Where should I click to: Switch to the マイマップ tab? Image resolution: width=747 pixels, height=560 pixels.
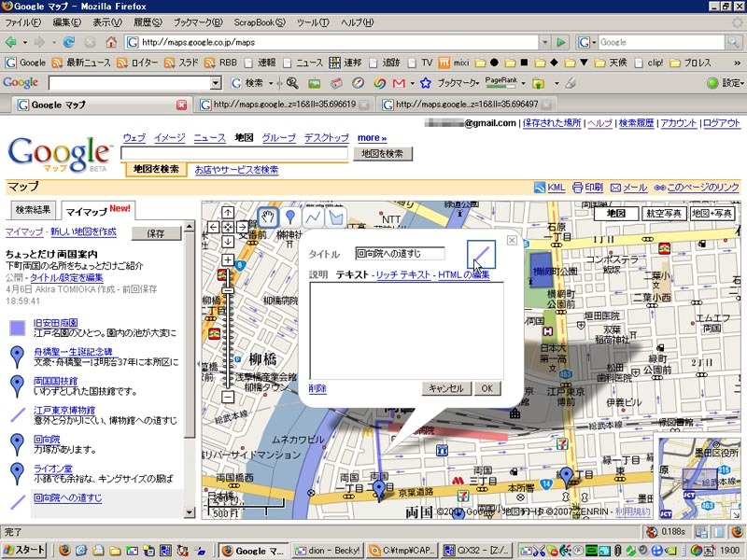[98, 210]
